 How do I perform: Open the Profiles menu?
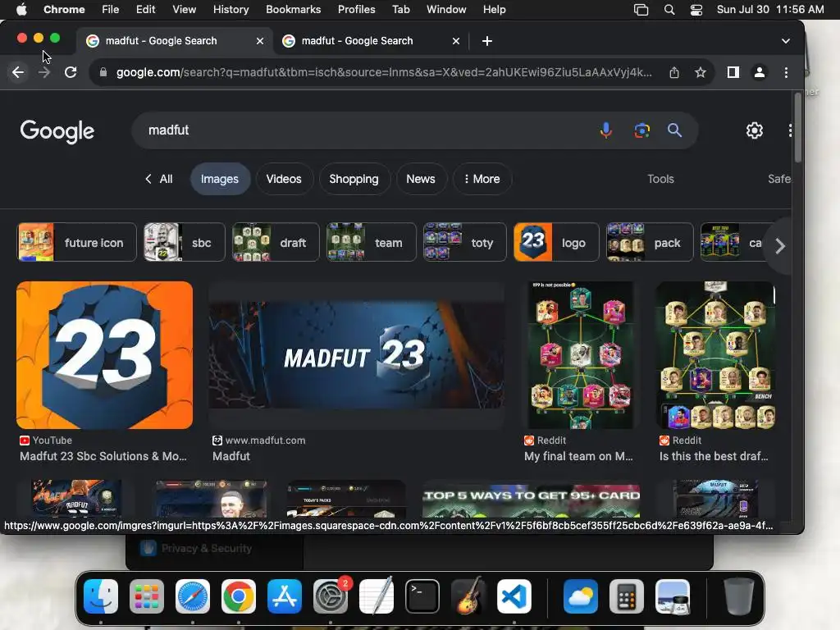[x=356, y=10]
